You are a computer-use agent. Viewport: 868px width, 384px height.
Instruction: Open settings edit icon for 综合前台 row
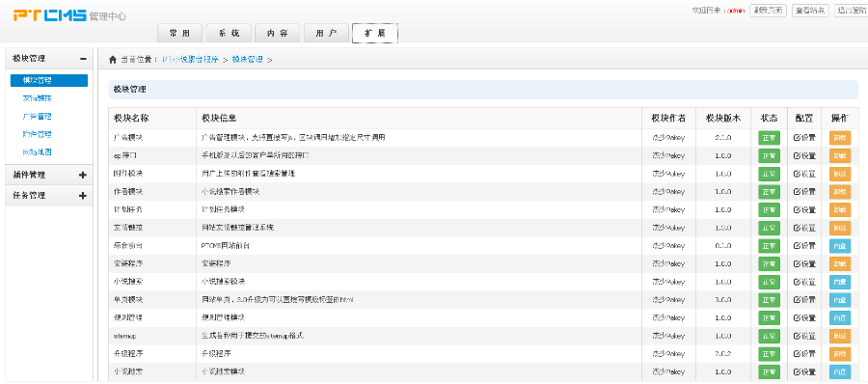(x=798, y=246)
